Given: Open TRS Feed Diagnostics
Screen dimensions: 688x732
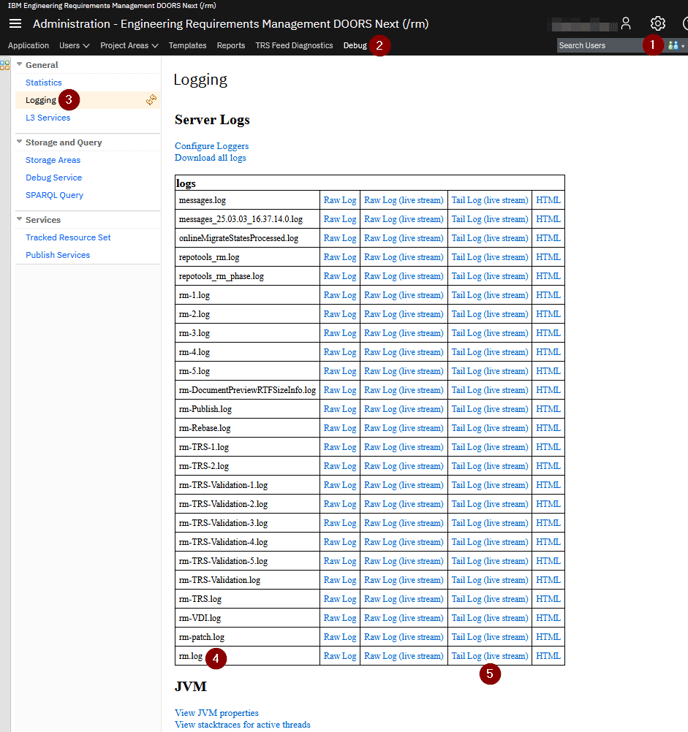Looking at the screenshot, I should [294, 45].
